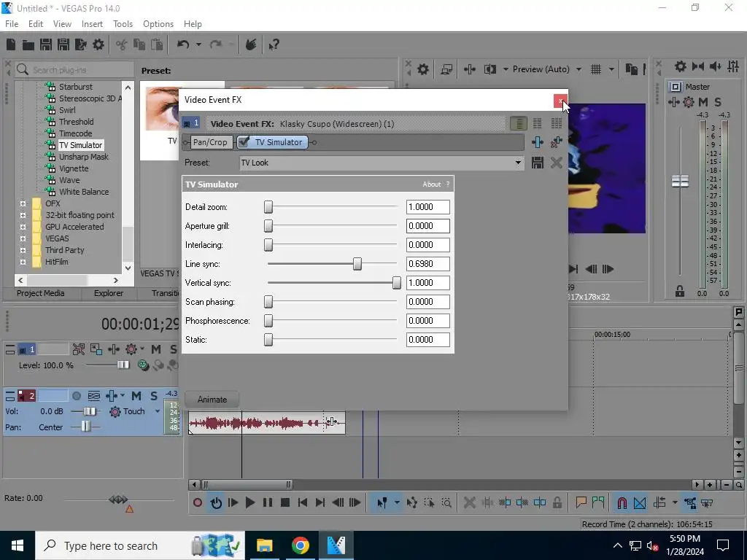Switch to Project Media tab

[41, 293]
